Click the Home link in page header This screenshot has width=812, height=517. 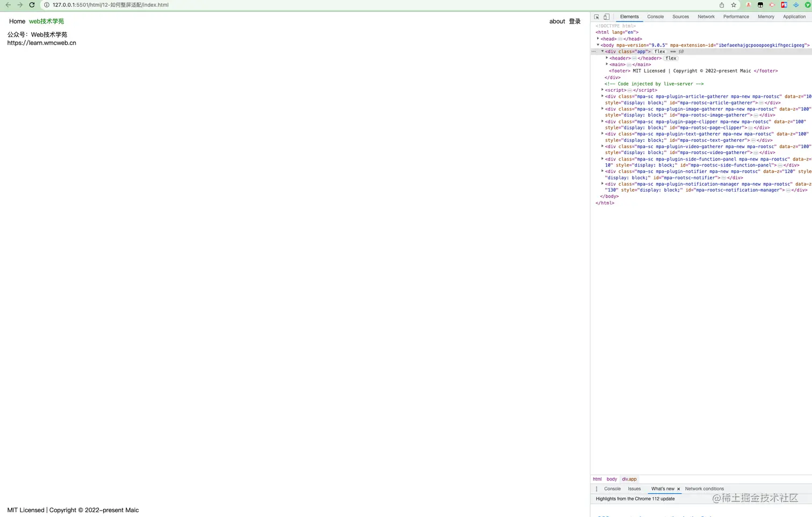coord(17,21)
